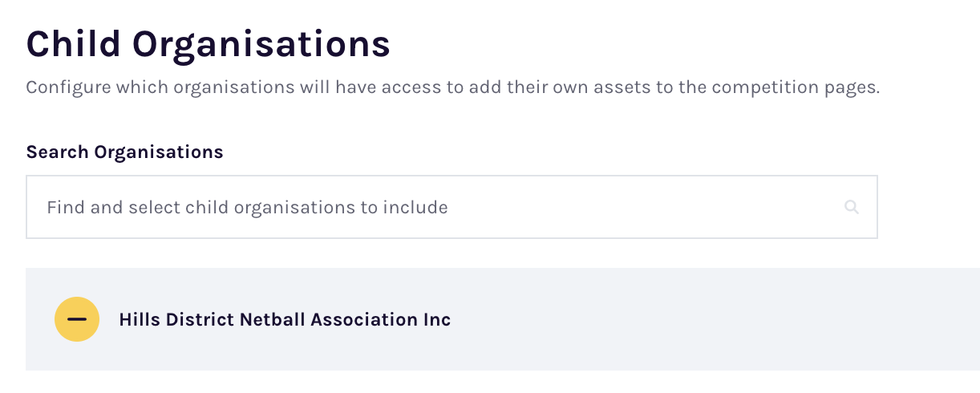Click the Hills District Netball Association Inc name
Viewport: 980px width, 393px height.
pyautogui.click(x=285, y=319)
